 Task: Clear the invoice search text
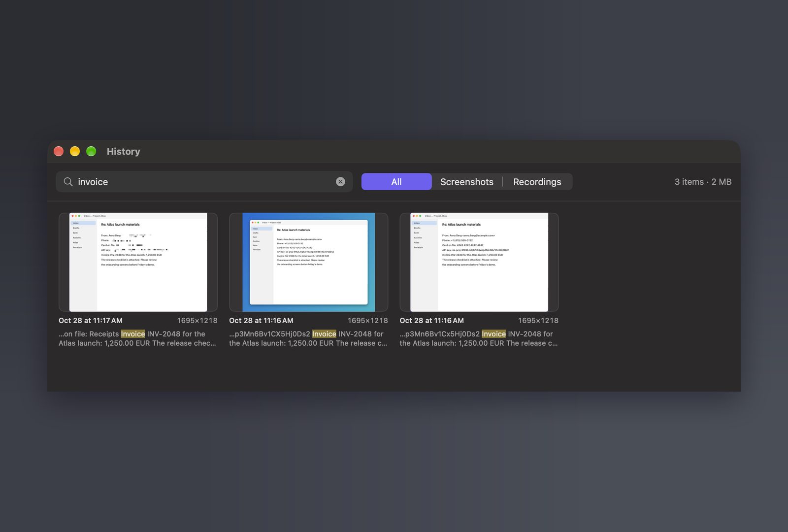340,182
